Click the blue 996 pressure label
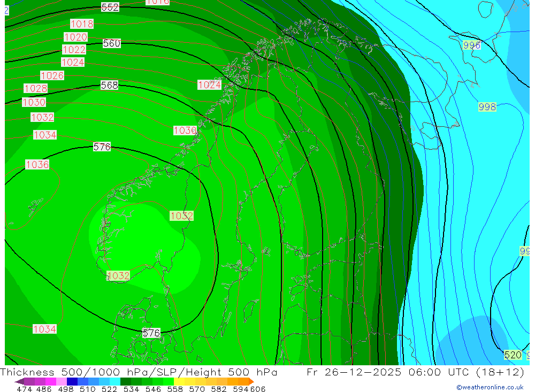Viewport: 535px width, 392px height. click(x=471, y=45)
